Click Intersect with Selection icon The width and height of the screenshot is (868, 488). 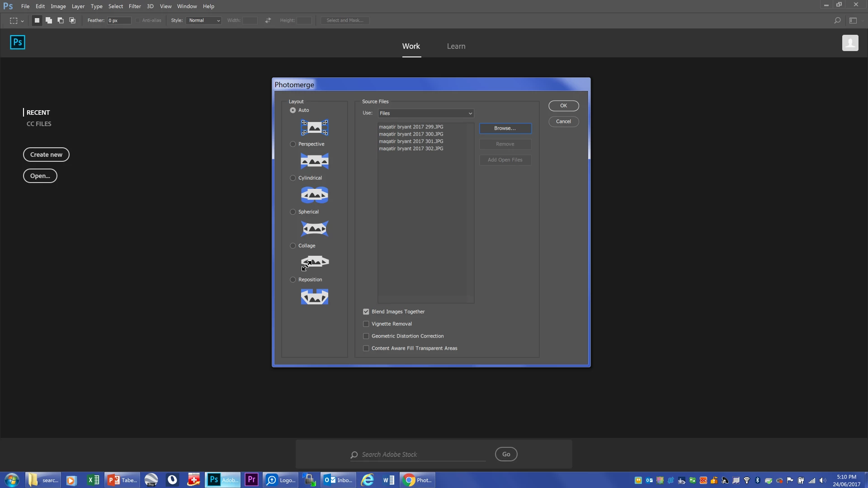tap(72, 20)
